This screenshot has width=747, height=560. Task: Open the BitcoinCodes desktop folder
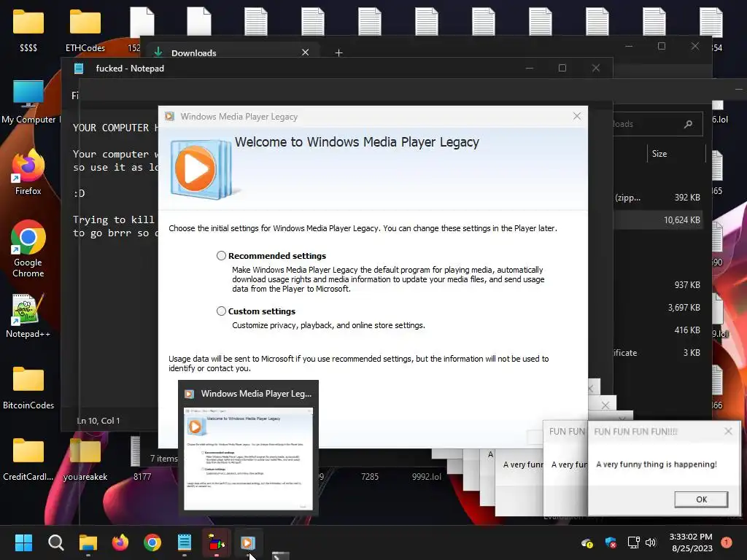[28, 388]
